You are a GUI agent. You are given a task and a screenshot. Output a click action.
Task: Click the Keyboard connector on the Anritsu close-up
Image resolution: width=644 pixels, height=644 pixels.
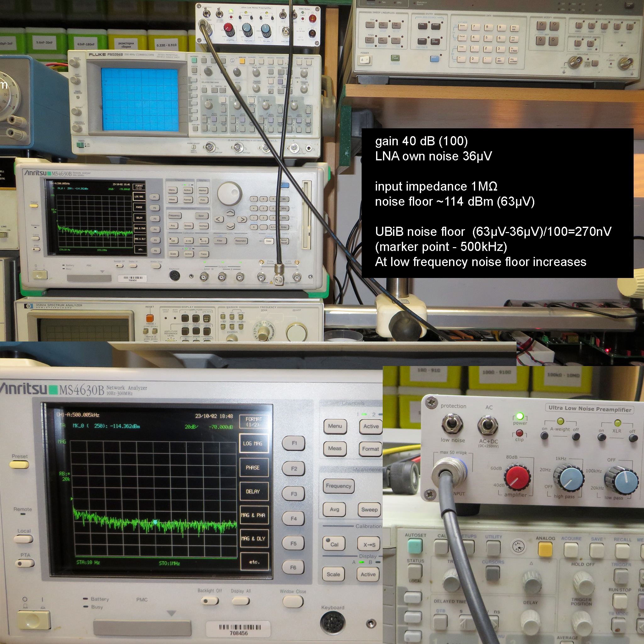point(332,623)
